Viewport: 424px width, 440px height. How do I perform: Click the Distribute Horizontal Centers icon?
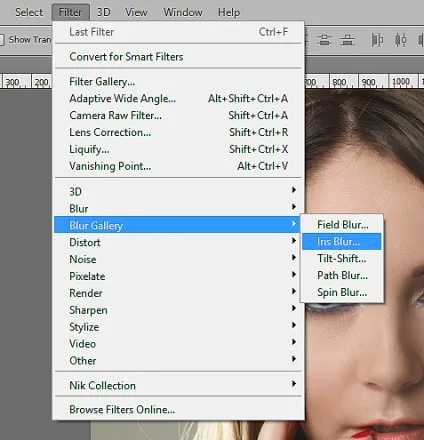pyautogui.click(x=400, y=40)
